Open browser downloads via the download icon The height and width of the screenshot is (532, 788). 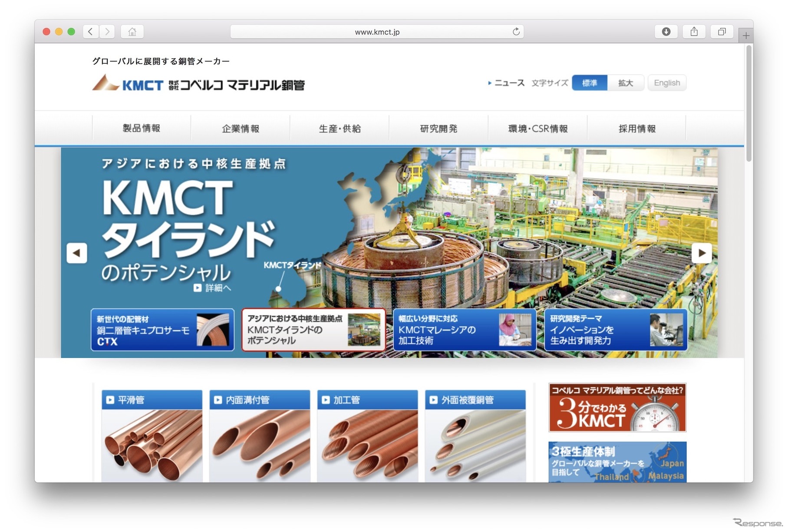[x=666, y=31]
